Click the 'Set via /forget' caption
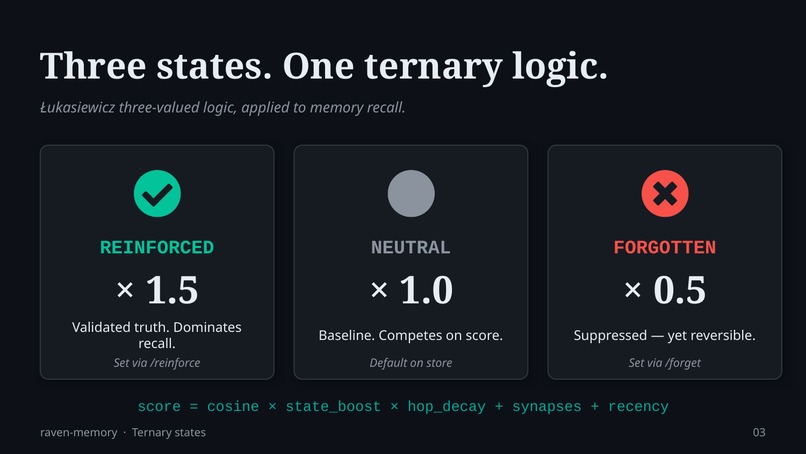This screenshot has width=806, height=454. 665,362
